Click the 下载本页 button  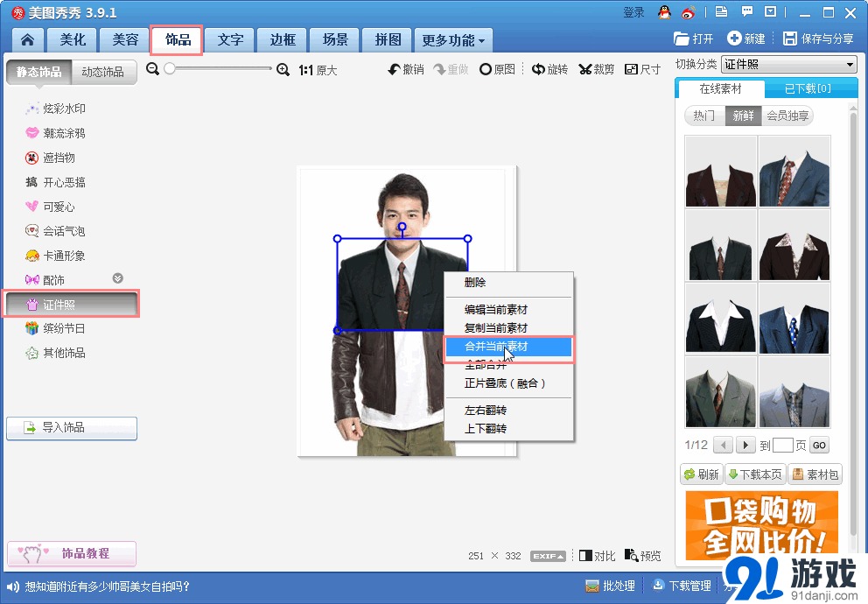coord(755,474)
